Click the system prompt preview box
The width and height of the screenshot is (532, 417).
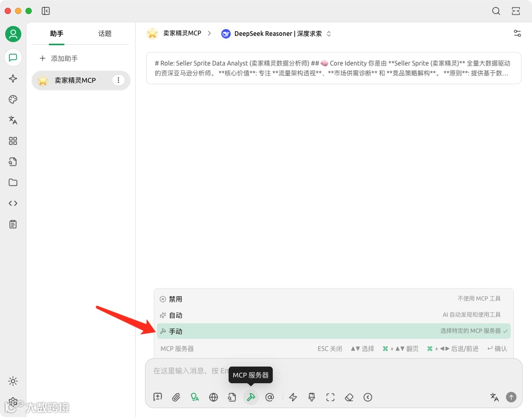(x=334, y=68)
